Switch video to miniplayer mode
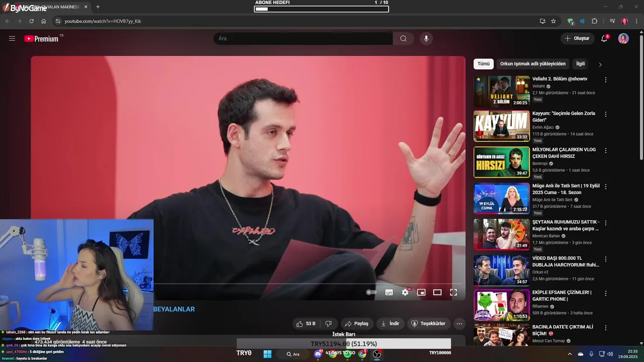Image resolution: width=644 pixels, height=362 pixels. (422, 292)
